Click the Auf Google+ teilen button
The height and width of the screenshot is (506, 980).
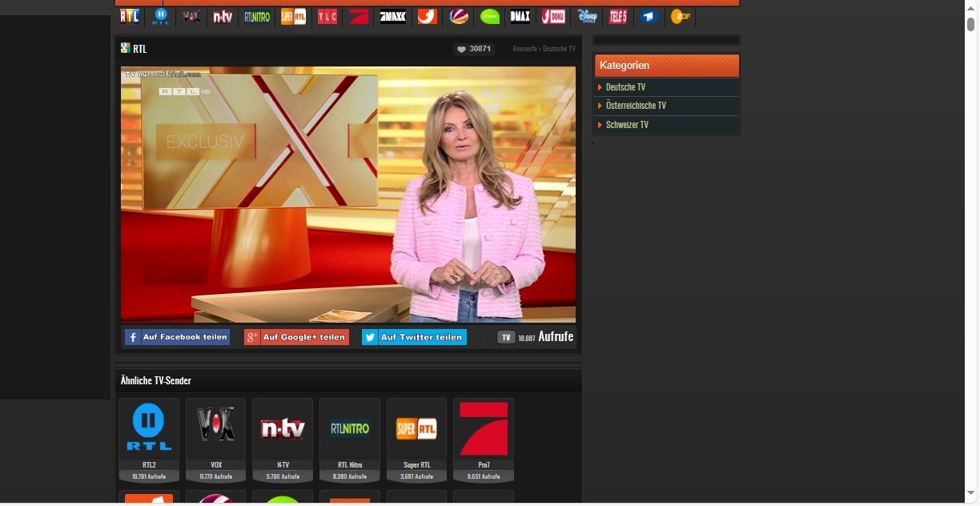click(296, 337)
